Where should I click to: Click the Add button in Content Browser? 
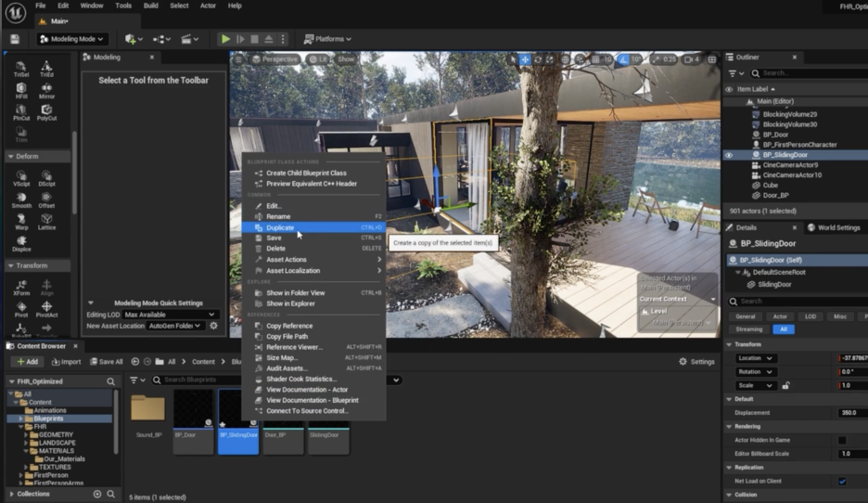tap(27, 362)
